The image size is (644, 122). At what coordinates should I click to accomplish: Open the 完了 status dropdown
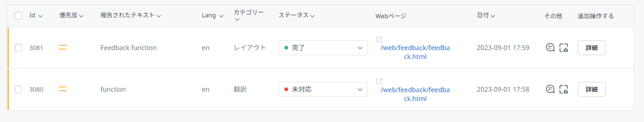pos(323,48)
